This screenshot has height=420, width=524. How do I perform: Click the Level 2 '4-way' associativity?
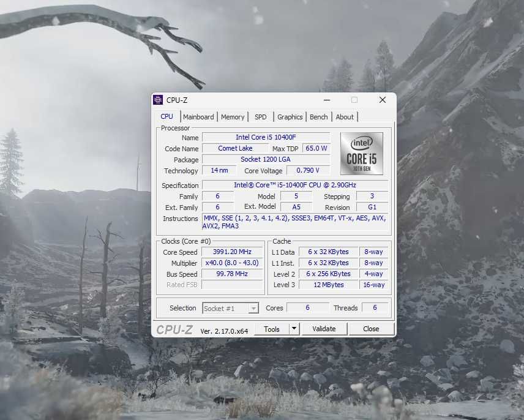click(373, 274)
